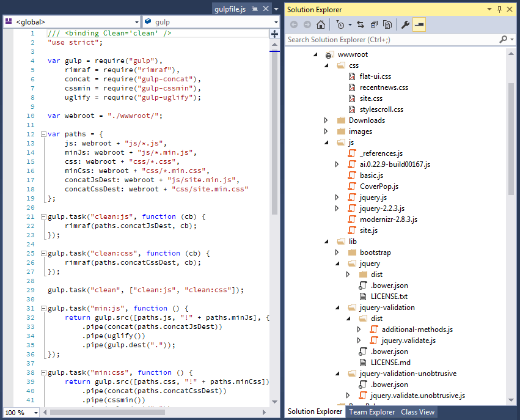The width and height of the screenshot is (520, 420).
Task: Click the split editor control above the scrollbar
Action: click(x=274, y=34)
